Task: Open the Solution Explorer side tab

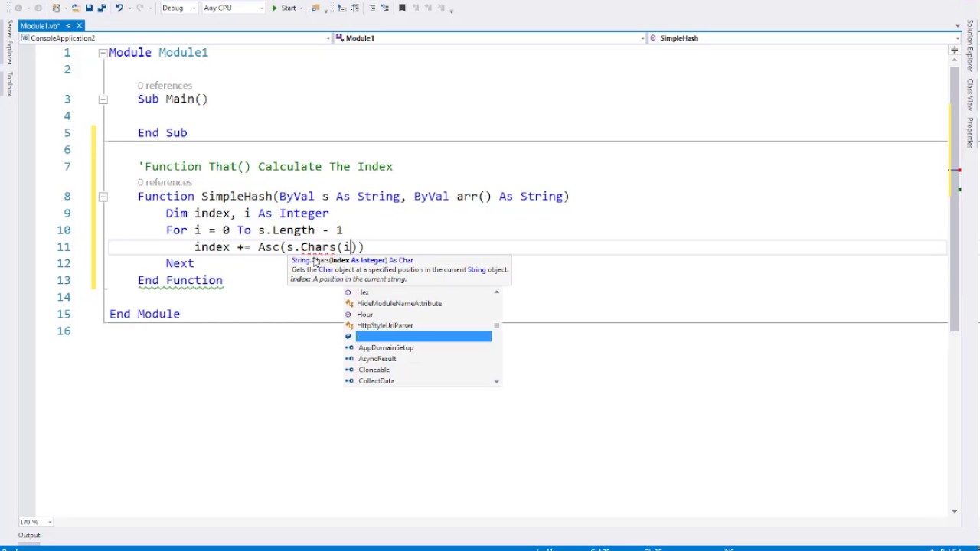Action: [969, 46]
